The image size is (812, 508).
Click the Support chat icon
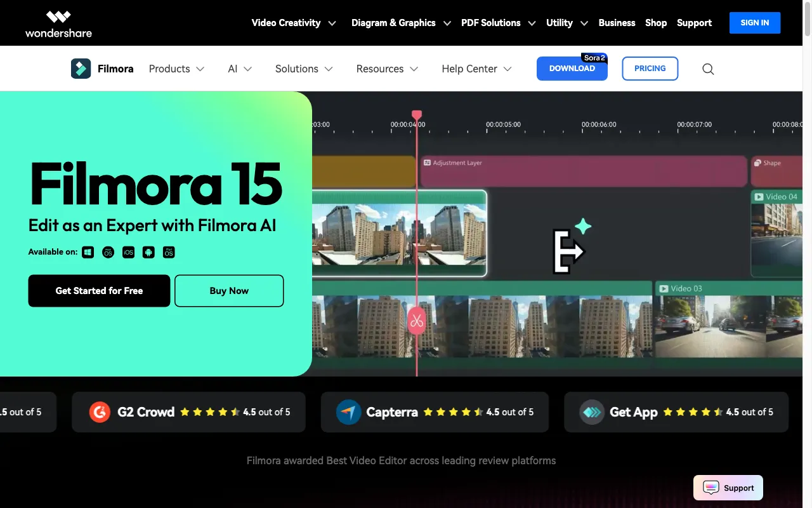coord(711,488)
